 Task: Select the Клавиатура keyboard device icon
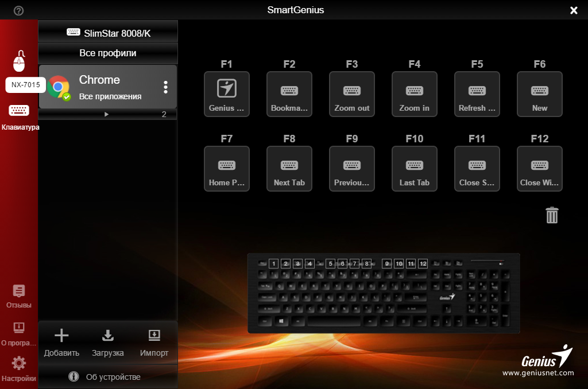tap(19, 110)
